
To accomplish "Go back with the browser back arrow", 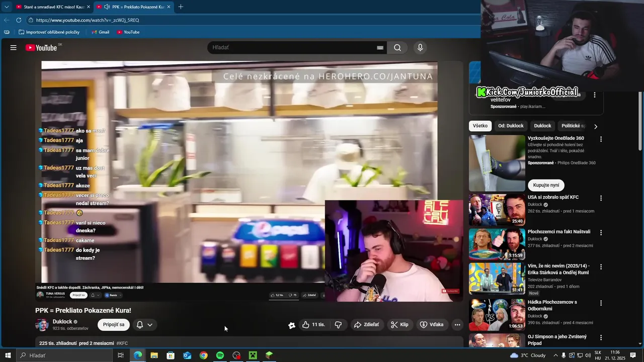I will [x=6, y=20].
